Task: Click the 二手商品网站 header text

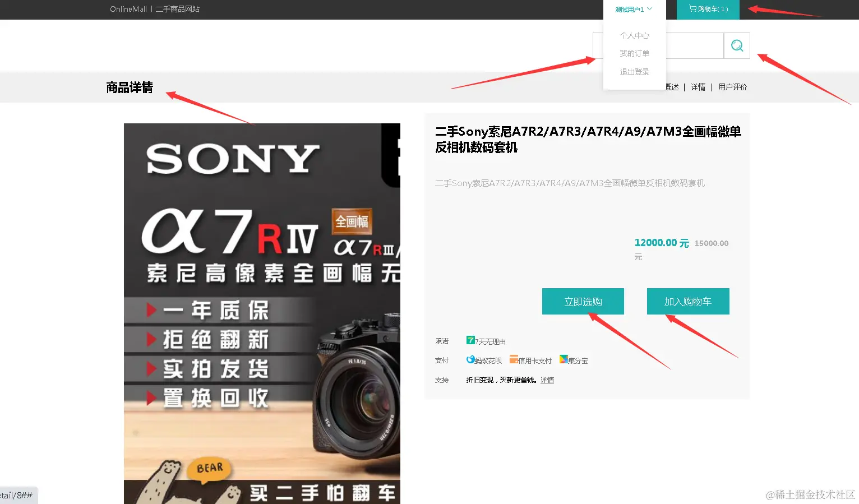Action: point(178,9)
